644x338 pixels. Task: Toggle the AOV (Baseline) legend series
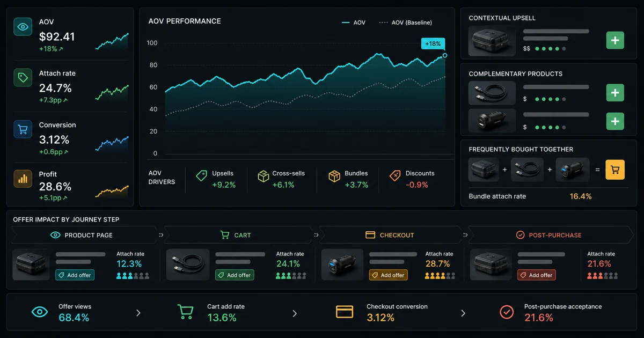click(x=405, y=23)
